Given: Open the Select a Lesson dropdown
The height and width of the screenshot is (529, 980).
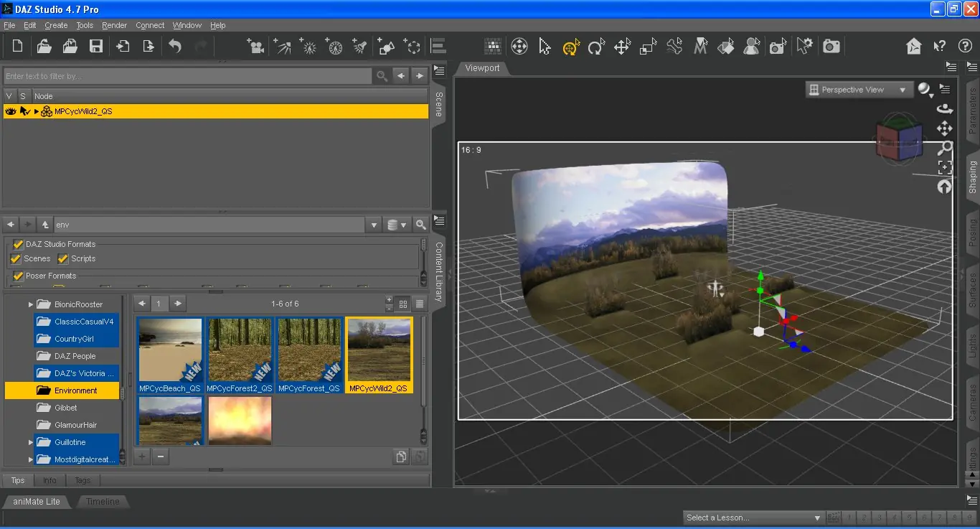Looking at the screenshot, I should pyautogui.click(x=753, y=518).
